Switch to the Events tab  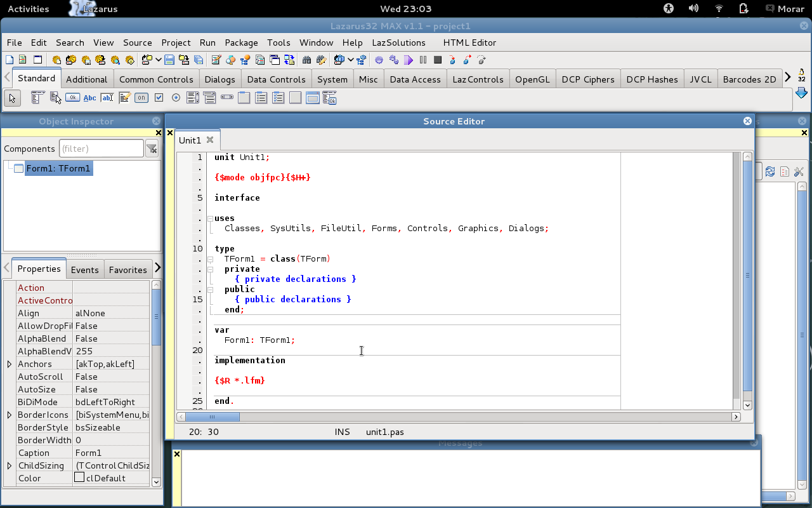click(x=84, y=270)
